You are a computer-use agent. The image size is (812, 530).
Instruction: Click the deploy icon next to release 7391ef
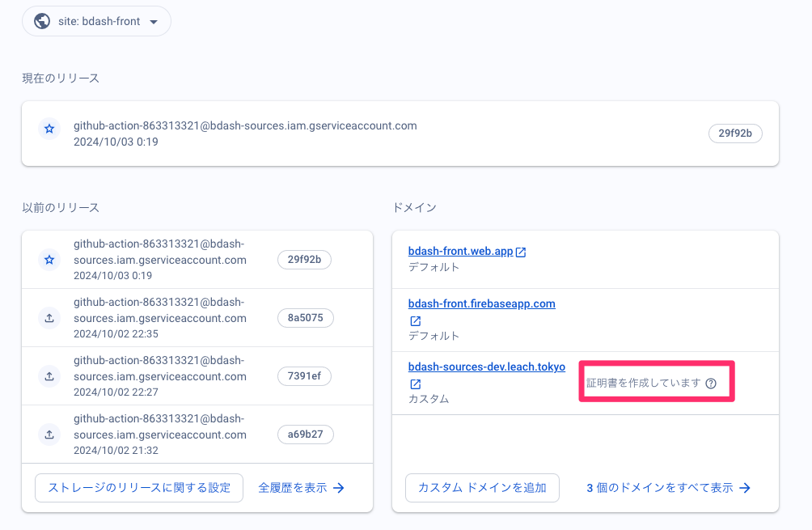tap(49, 376)
